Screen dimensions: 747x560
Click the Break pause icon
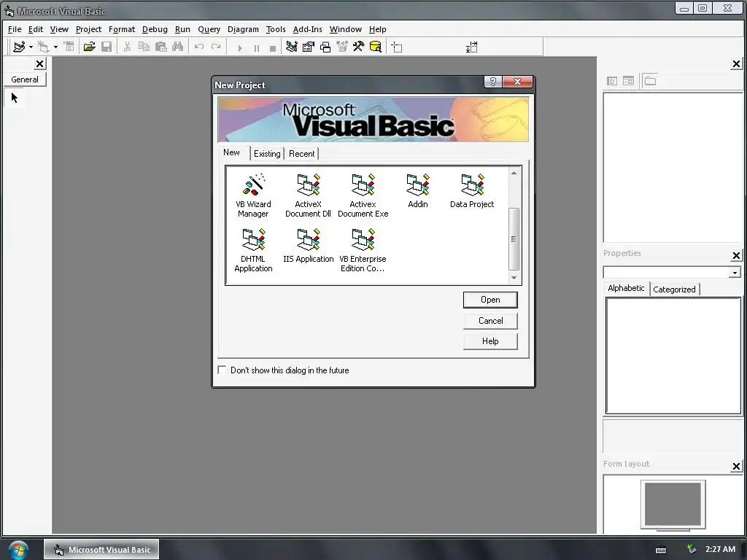tap(256, 47)
